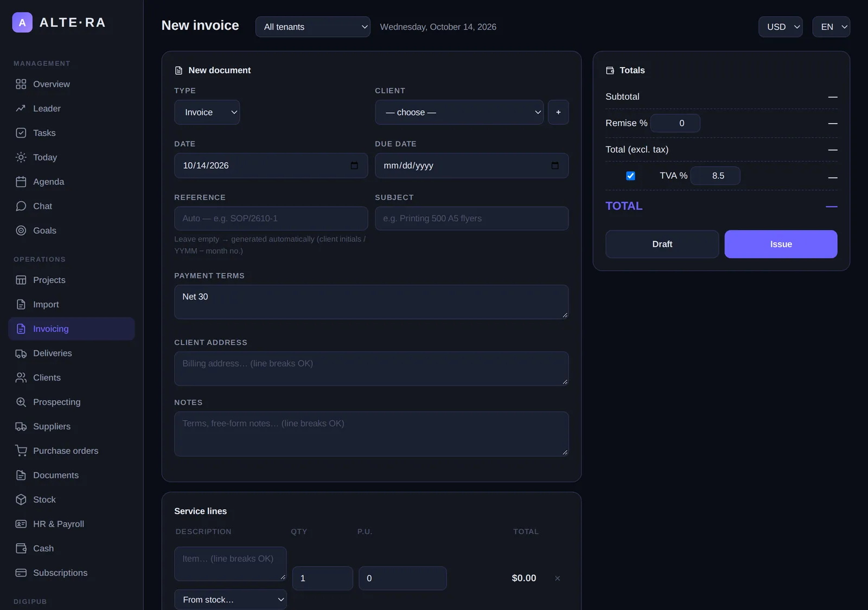Click the service line Qty field
The width and height of the screenshot is (868, 610).
click(323, 579)
